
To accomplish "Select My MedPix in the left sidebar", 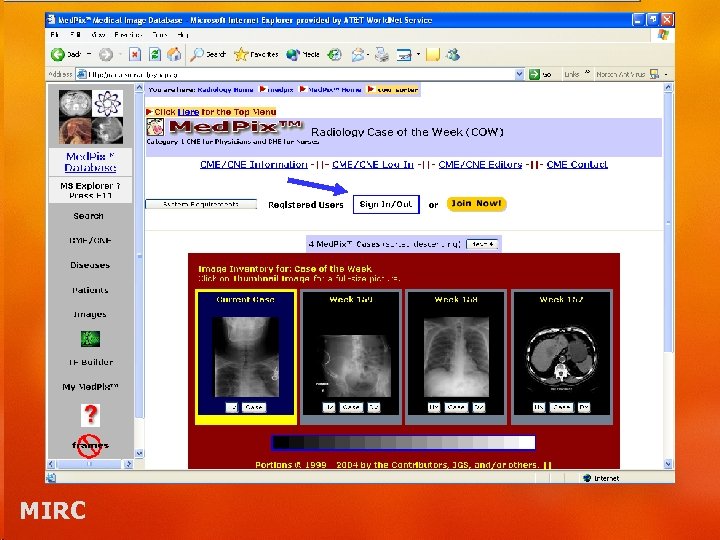I will click(x=90, y=387).
